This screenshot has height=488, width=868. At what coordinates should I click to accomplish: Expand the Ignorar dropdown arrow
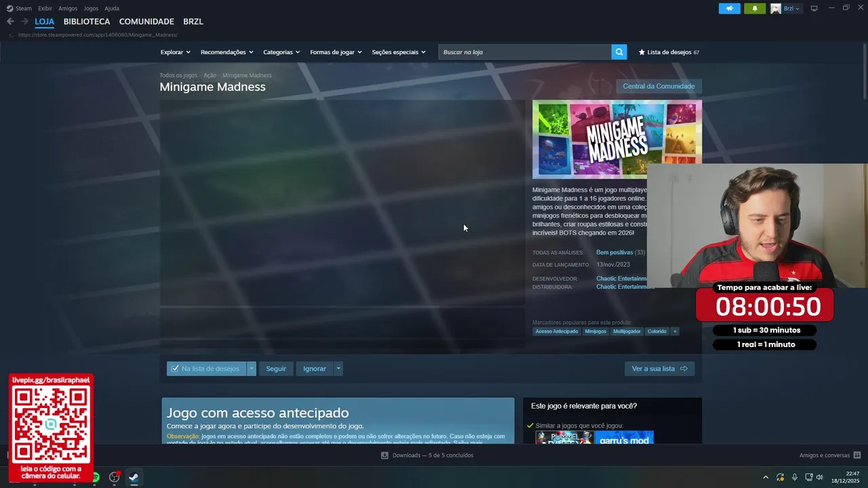tap(338, 369)
